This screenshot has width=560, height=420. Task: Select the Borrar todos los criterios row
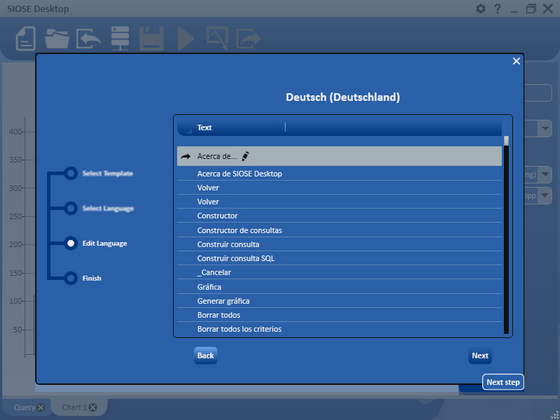click(339, 329)
